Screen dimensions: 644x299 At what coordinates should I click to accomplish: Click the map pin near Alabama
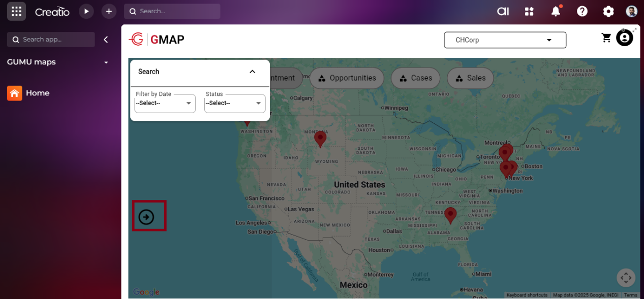(450, 215)
